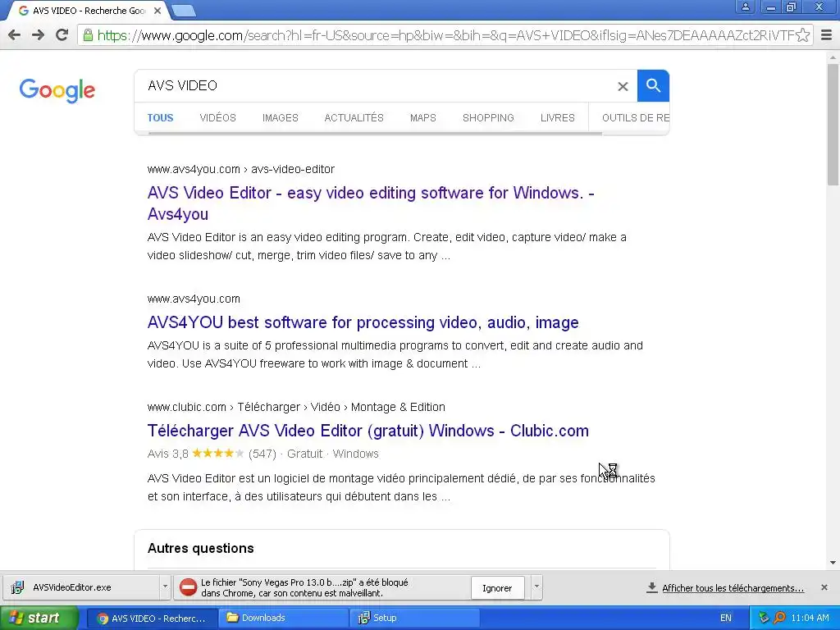840x630 pixels.
Task: Go forward with the forward arrow
Action: (38, 35)
